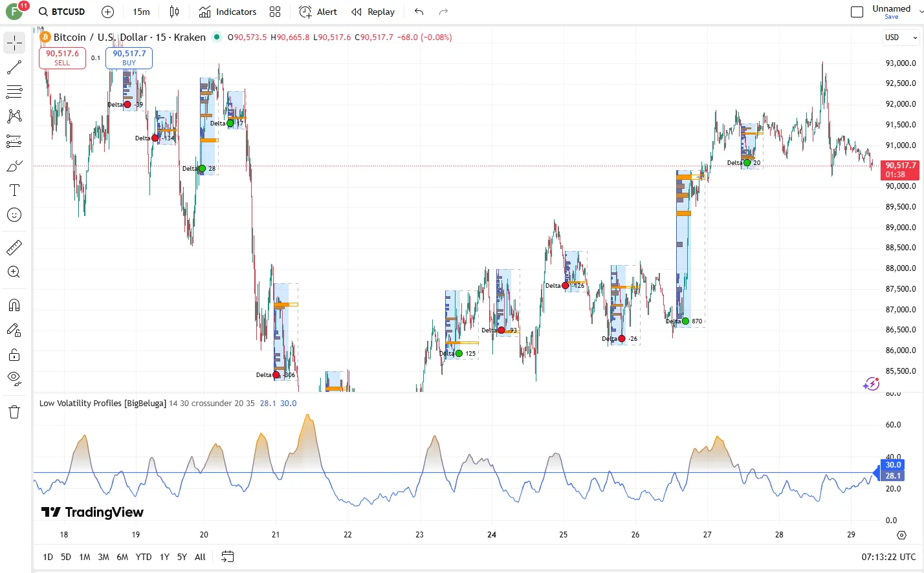Click the order quantity 0.1 field
924x573 pixels.
click(96, 58)
